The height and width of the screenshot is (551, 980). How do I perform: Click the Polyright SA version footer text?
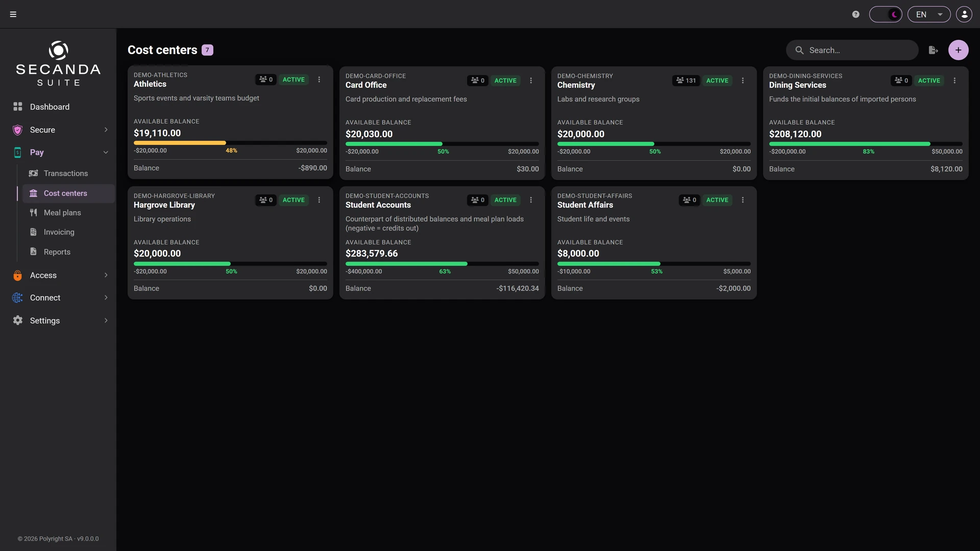[x=58, y=539]
